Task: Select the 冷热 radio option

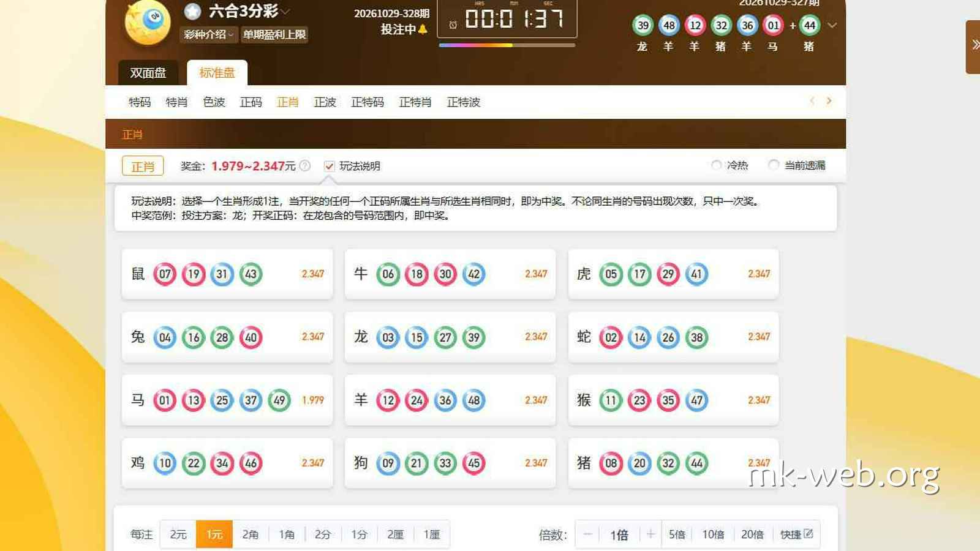Action: tap(716, 165)
